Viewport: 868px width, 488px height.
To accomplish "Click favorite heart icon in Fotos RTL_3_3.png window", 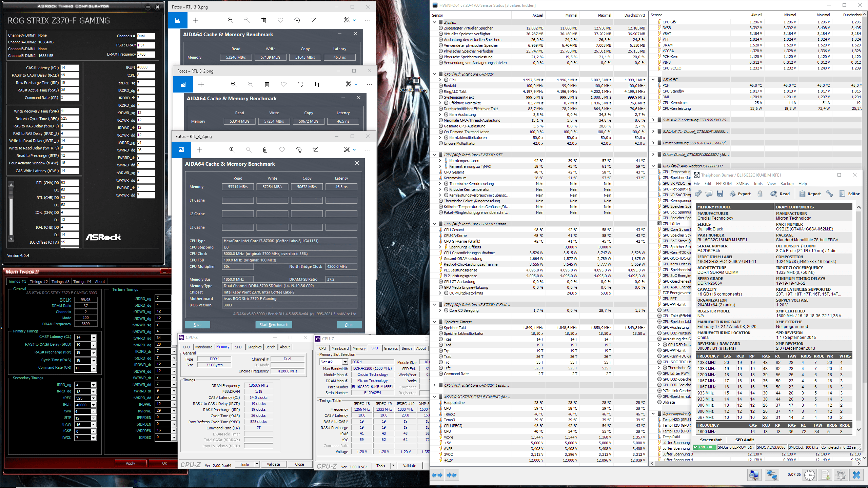I will pos(280,20).
